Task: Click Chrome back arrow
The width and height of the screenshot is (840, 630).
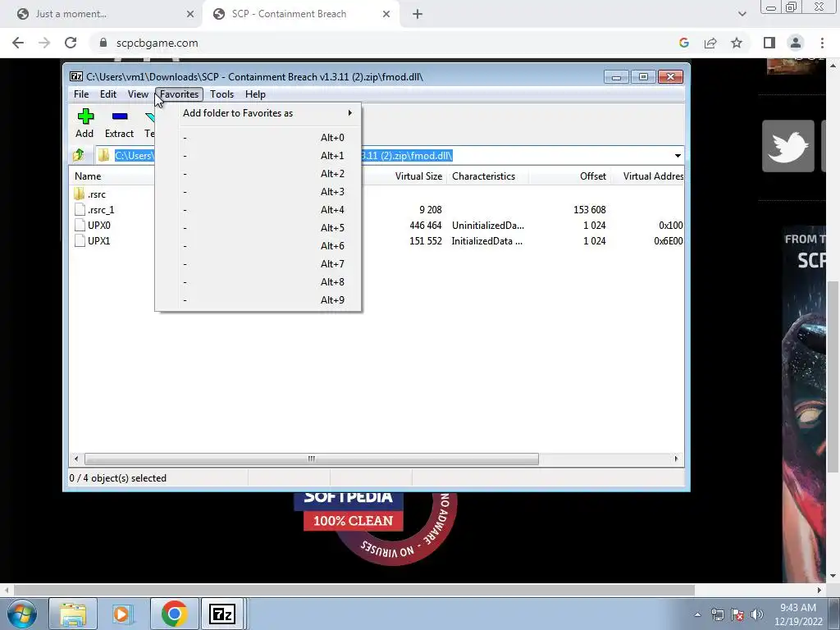Action: pos(18,43)
